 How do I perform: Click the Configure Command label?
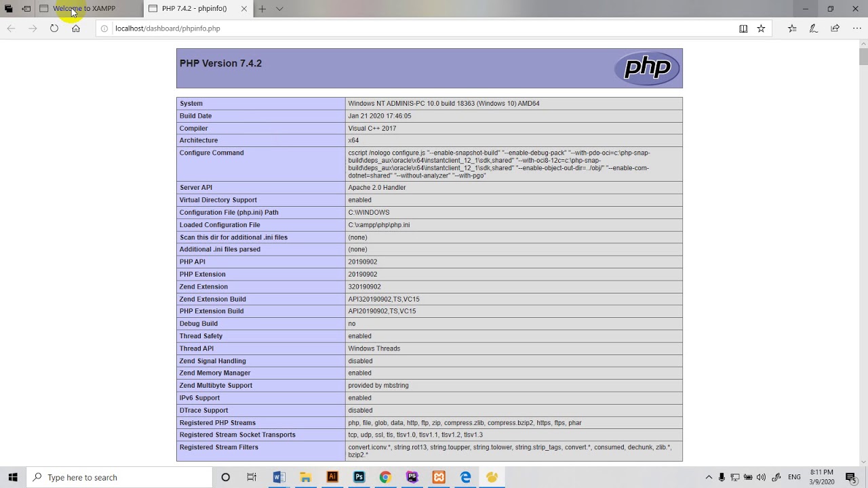[x=212, y=153]
